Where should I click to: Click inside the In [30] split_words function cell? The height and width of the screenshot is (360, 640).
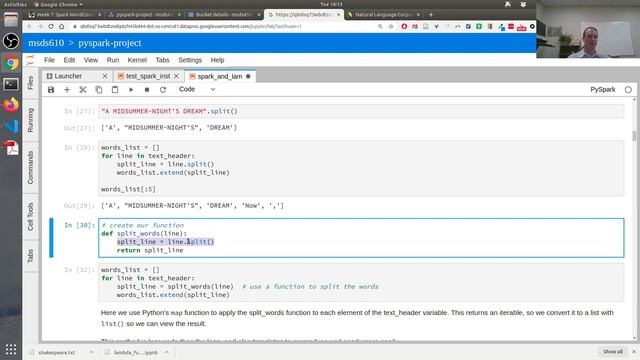click(361, 238)
